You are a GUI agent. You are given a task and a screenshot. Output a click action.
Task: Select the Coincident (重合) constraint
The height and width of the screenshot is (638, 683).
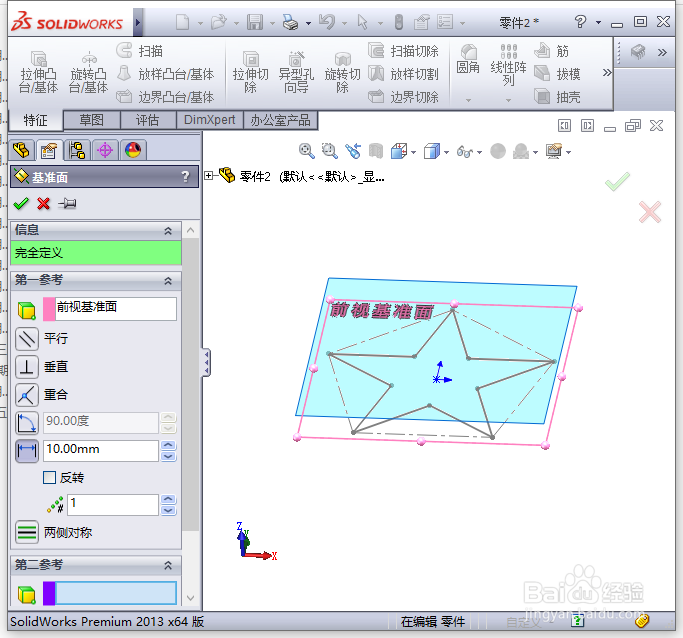click(27, 395)
